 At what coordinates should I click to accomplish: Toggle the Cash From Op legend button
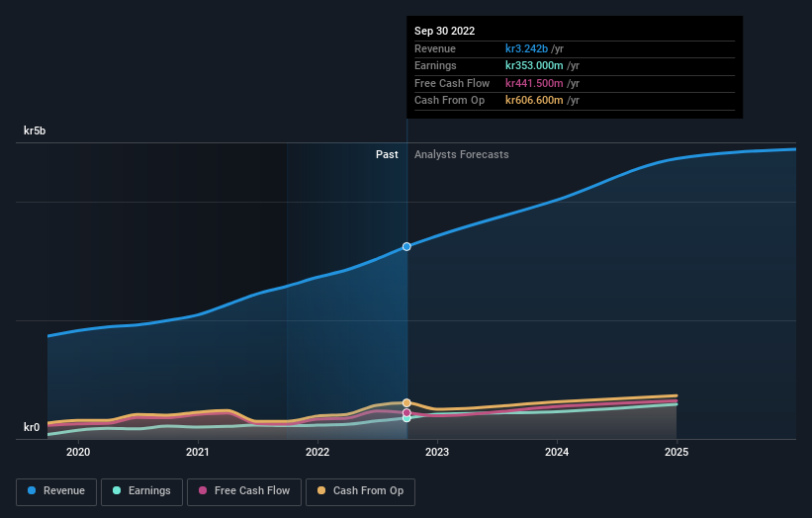point(360,491)
